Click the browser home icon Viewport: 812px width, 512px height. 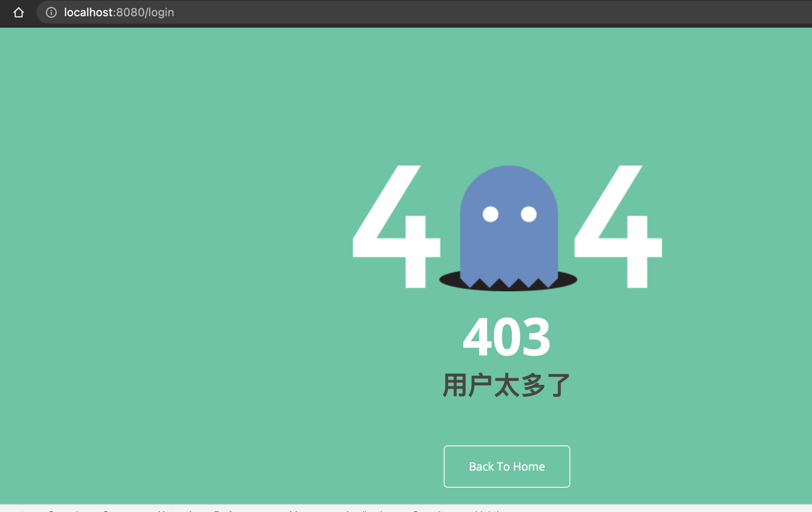tap(19, 13)
